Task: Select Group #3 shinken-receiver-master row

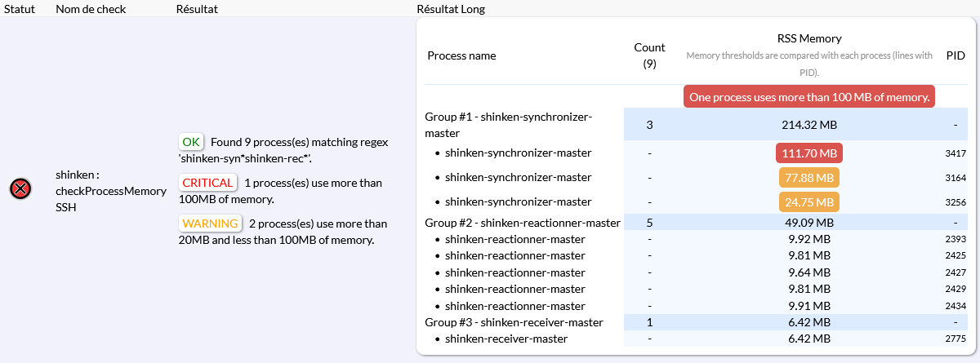Action: [514, 322]
